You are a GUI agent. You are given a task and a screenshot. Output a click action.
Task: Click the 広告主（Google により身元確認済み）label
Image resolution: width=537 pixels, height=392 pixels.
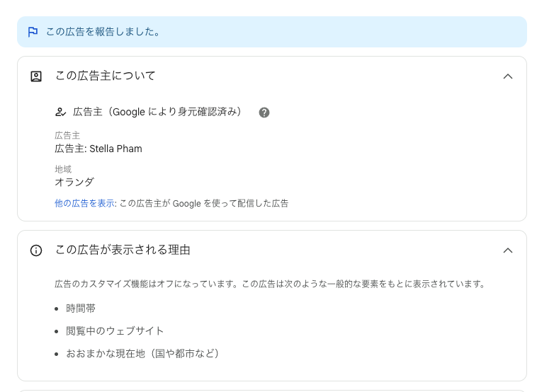pos(157,112)
